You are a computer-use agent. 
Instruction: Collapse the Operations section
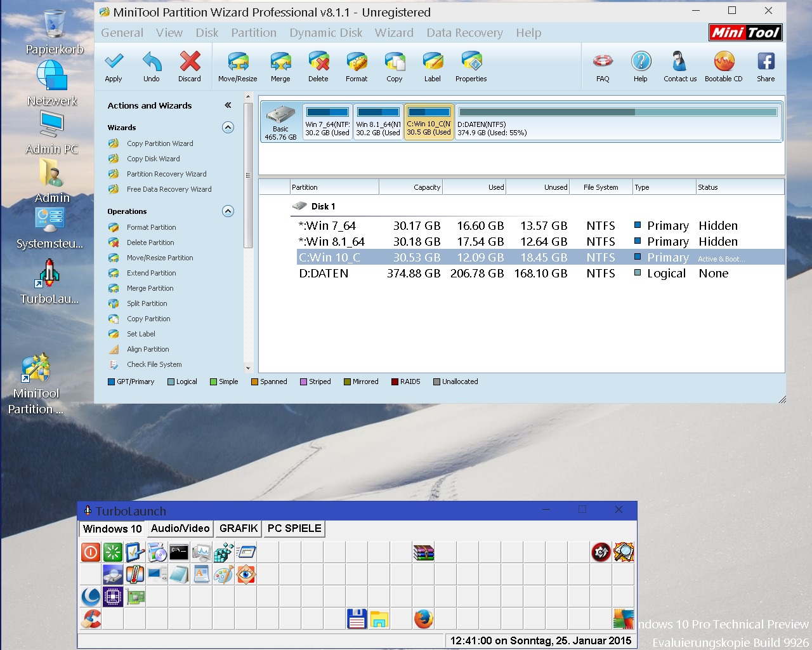pos(228,211)
